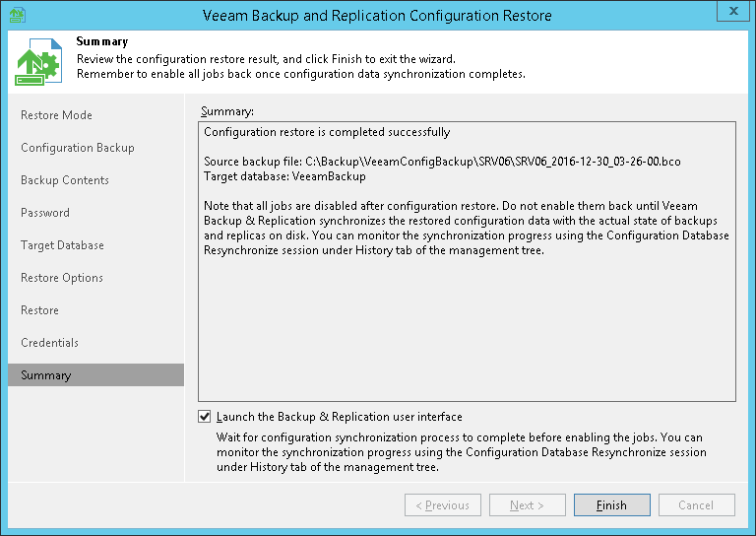
Task: Click the Finish button
Action: click(611, 505)
